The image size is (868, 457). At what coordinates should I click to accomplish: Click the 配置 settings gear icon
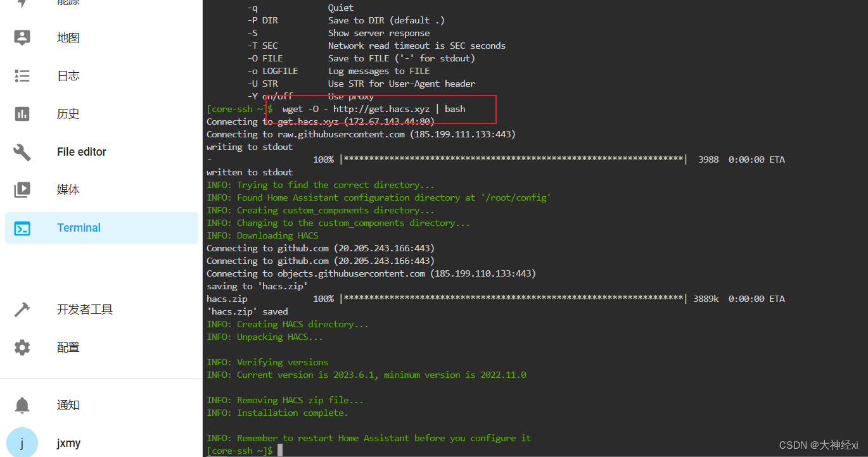click(x=22, y=347)
